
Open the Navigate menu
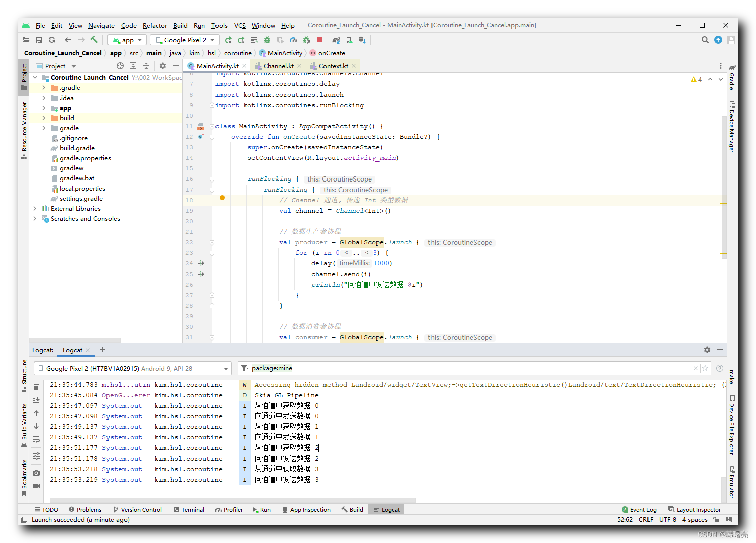(x=101, y=25)
